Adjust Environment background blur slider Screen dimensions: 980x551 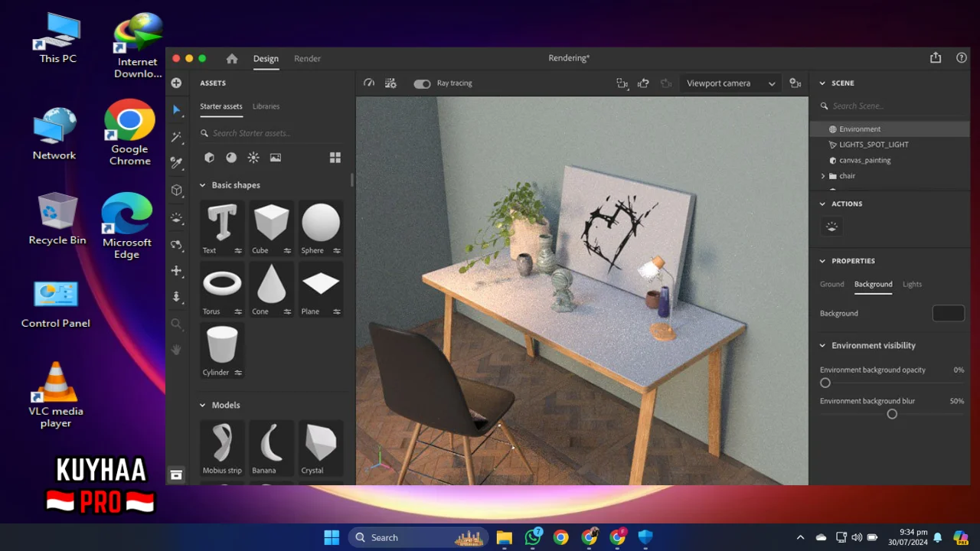(x=892, y=414)
